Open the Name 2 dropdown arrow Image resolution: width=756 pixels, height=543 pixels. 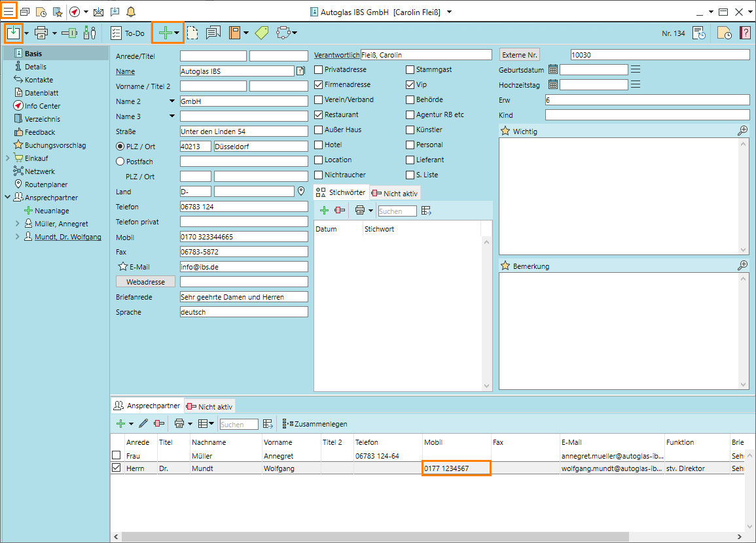click(172, 101)
